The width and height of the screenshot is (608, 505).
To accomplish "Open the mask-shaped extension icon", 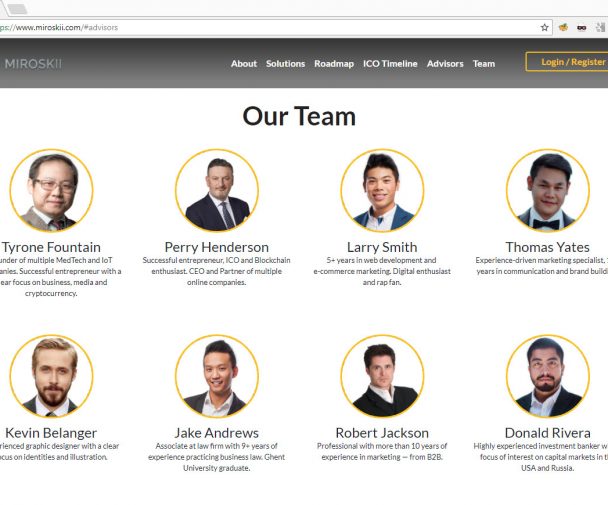I will pos(581,28).
